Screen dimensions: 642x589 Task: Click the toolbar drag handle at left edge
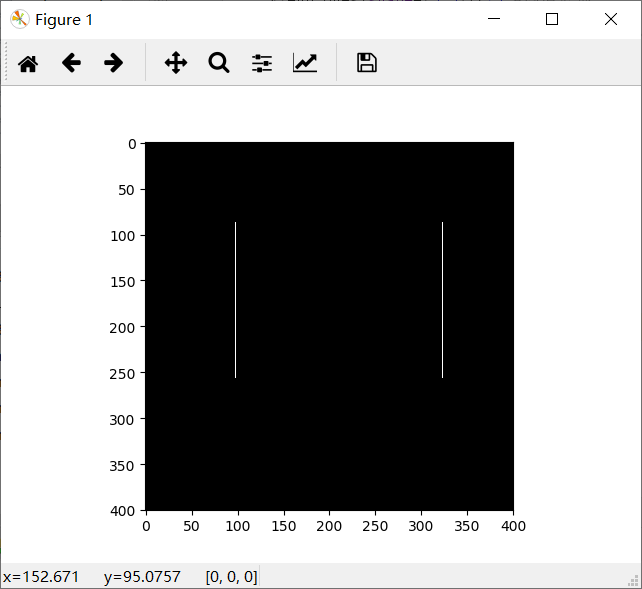pos(6,63)
